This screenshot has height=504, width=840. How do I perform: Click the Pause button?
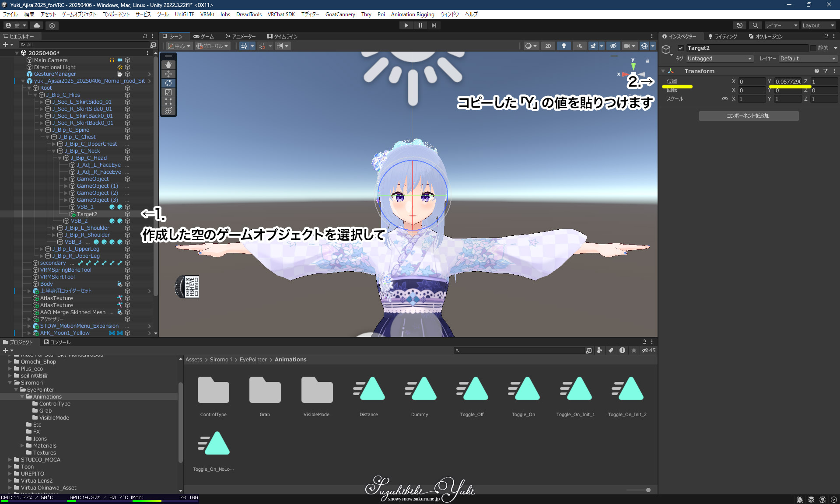tap(420, 25)
